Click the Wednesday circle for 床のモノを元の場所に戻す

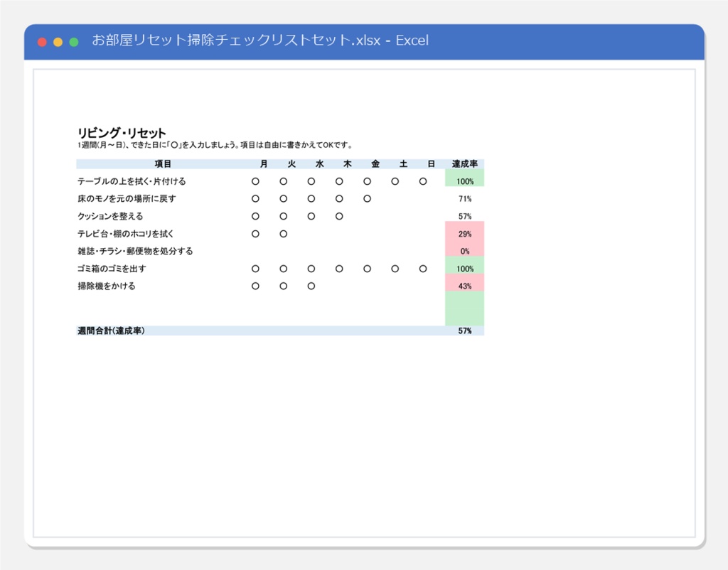[311, 199]
